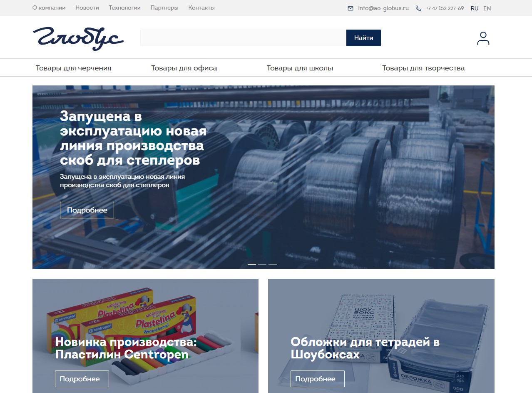Open Товары для офиса category

[184, 68]
